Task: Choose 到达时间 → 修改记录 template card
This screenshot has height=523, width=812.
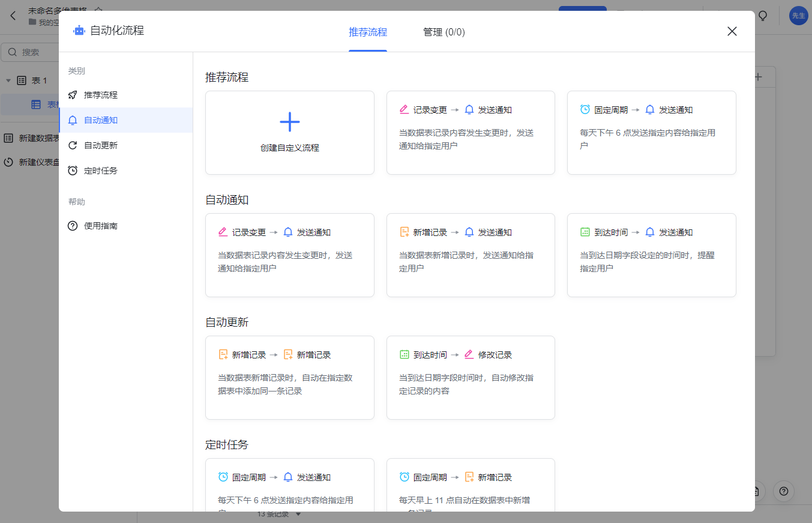Action: [470, 377]
